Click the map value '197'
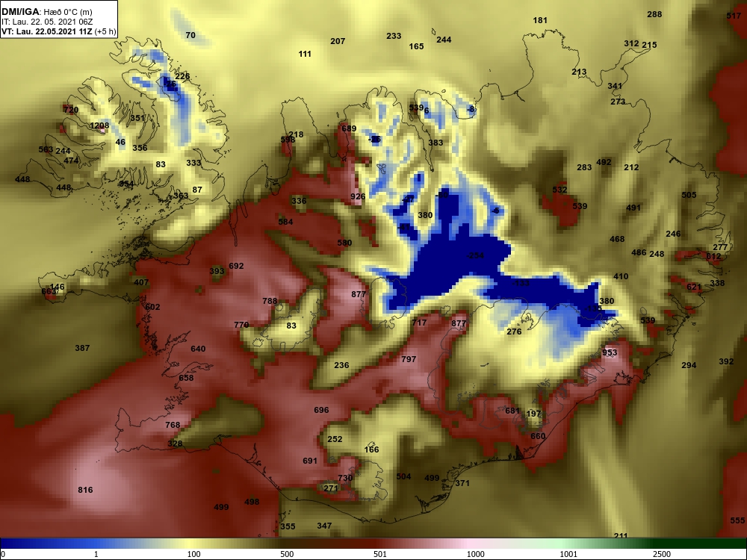Viewport: 747px width, 560px height. click(x=534, y=414)
